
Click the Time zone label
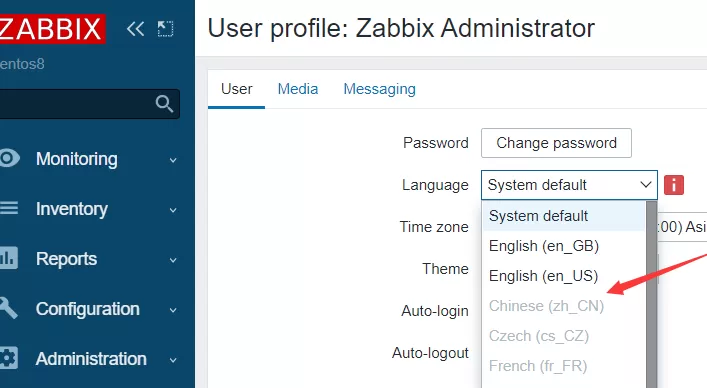[x=434, y=227]
